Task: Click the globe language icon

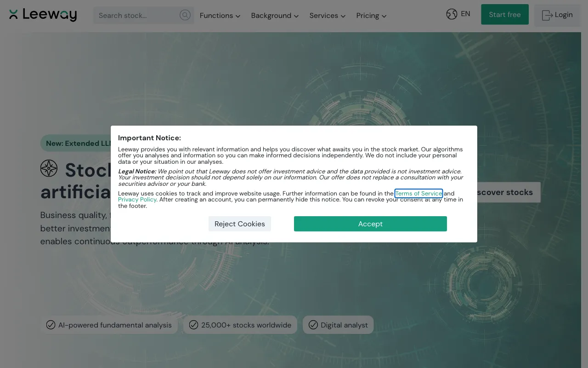Action: [x=452, y=14]
